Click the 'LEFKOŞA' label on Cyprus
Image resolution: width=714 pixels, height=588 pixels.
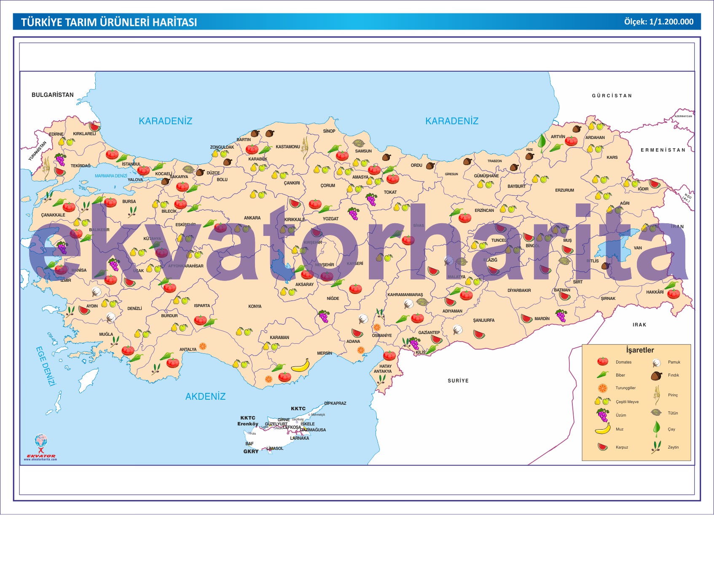point(292,427)
